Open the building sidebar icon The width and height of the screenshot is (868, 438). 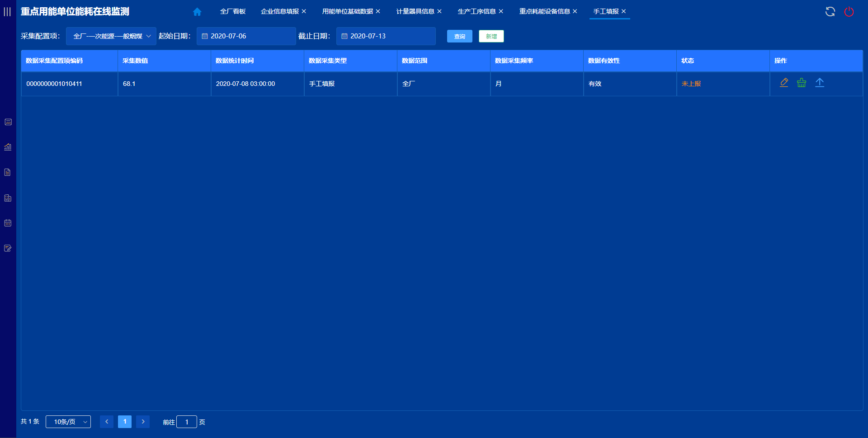tap(8, 198)
